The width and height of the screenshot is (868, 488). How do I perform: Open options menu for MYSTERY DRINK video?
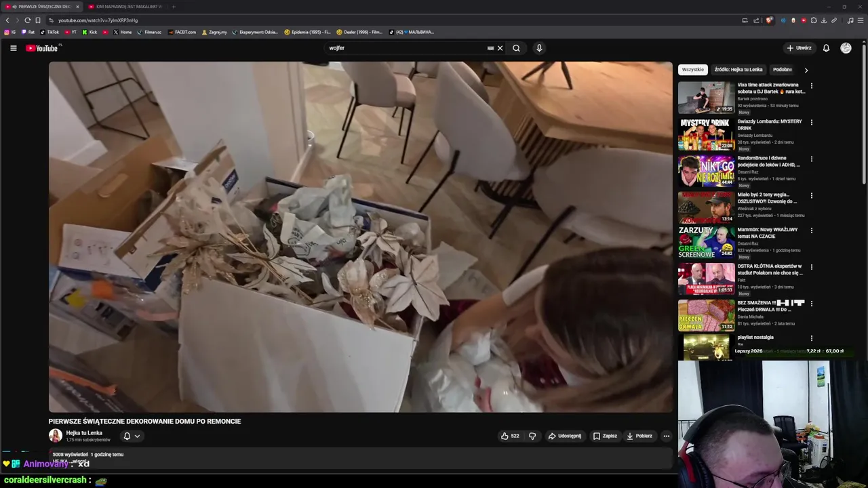811,123
